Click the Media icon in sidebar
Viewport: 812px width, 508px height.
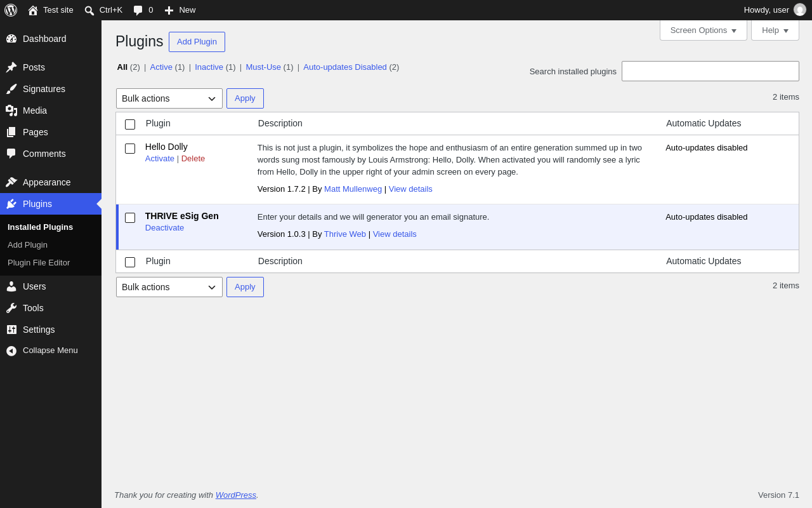11,110
